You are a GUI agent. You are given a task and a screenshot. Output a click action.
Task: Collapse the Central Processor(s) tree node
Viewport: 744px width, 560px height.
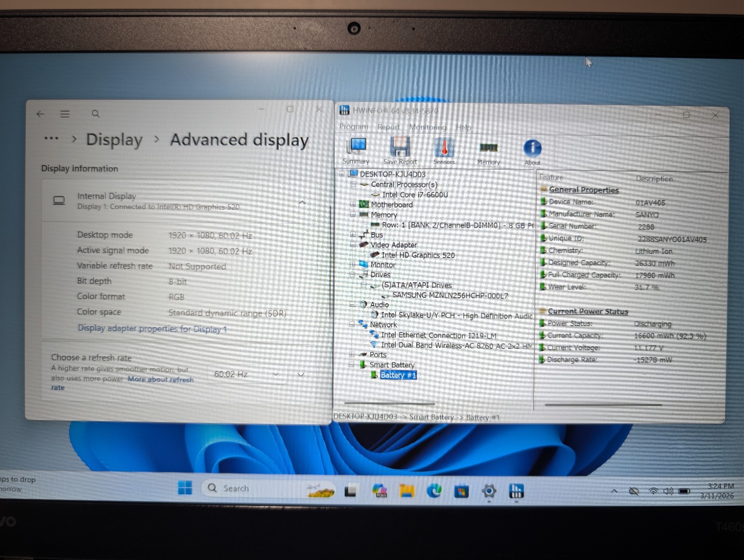pyautogui.click(x=353, y=184)
